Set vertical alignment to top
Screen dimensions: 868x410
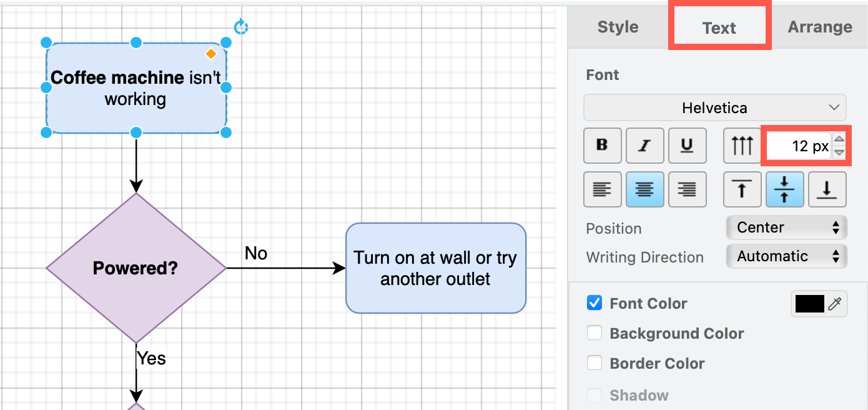point(742,189)
